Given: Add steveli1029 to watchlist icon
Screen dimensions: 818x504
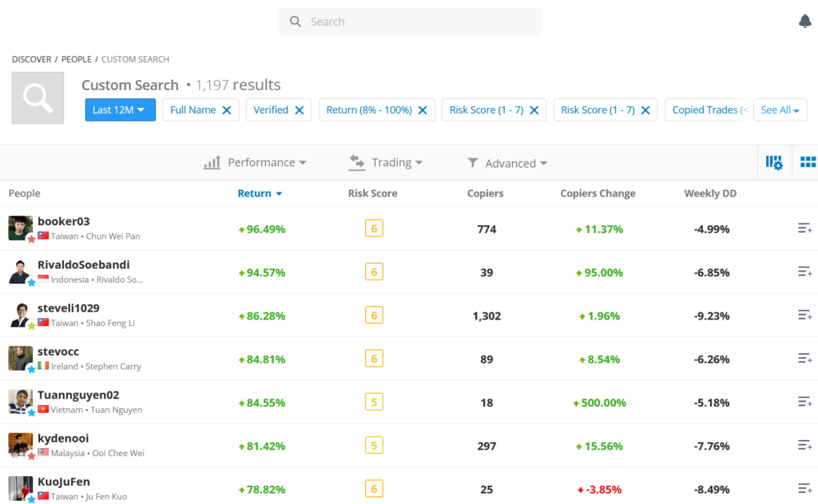Looking at the screenshot, I should 804,315.
